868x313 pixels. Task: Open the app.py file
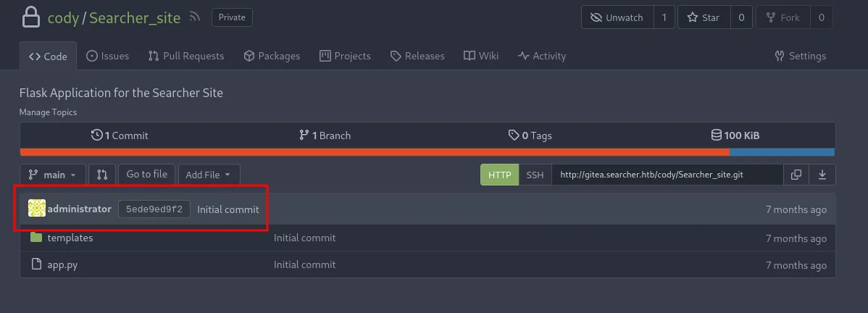point(62,264)
